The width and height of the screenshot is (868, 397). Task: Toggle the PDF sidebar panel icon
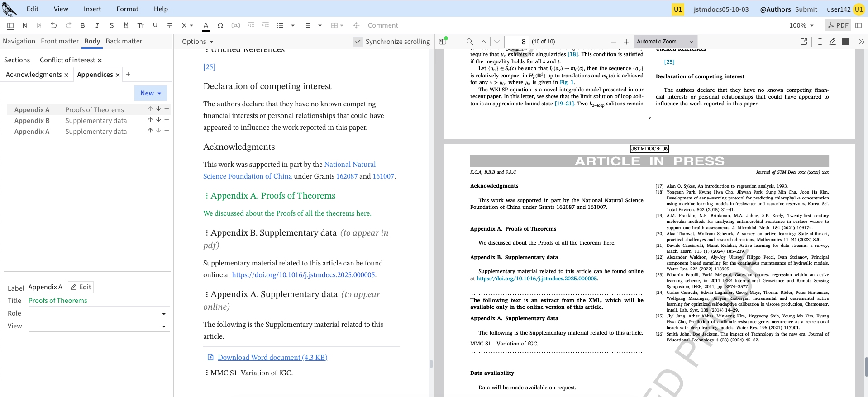[443, 42]
